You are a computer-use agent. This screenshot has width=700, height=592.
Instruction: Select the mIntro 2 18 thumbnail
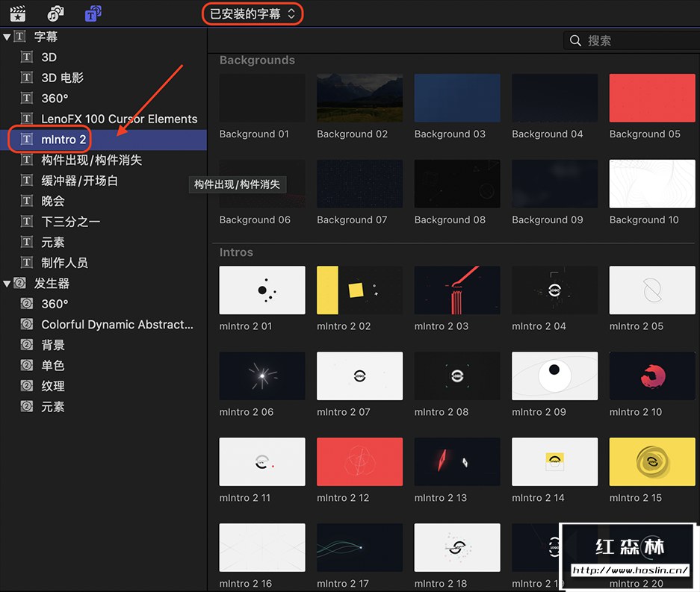[457, 547]
